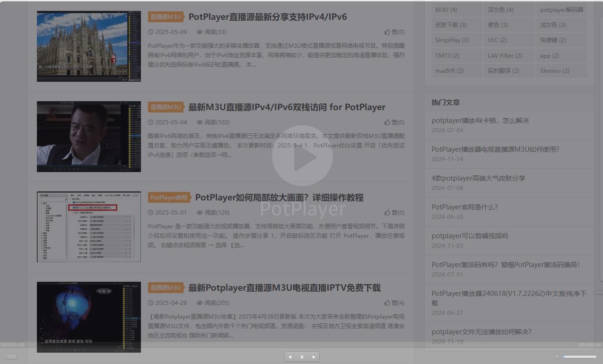Open hot article "potplayer可以剪辑视频吗"
This screenshot has width=603, height=364.
pos(470,236)
